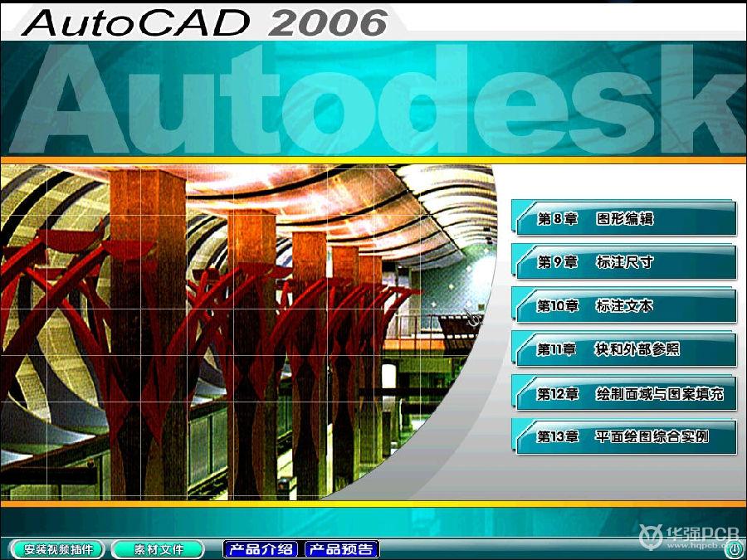Select Chapter 10 标注文本
The width and height of the screenshot is (747, 560).
(x=624, y=306)
